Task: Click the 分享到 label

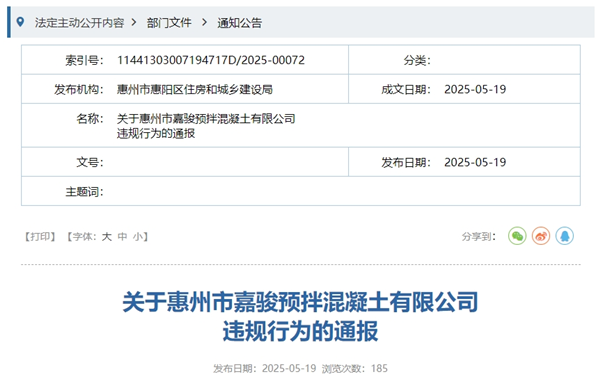Action: [479, 237]
